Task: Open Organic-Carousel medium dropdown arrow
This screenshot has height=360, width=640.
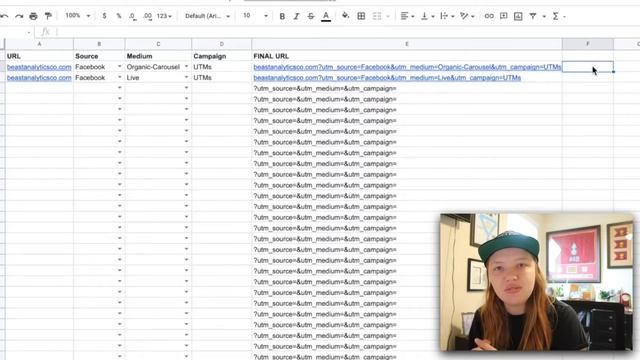Action: pyautogui.click(x=186, y=67)
